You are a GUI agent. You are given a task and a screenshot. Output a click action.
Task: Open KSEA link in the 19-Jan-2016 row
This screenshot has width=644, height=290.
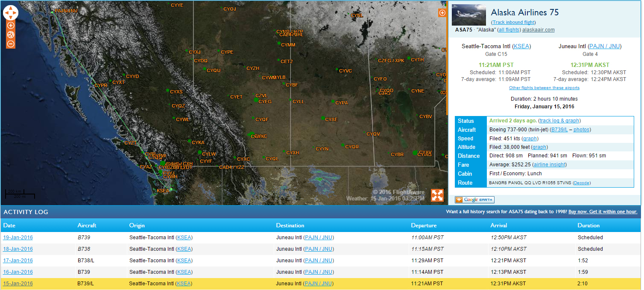184,238
